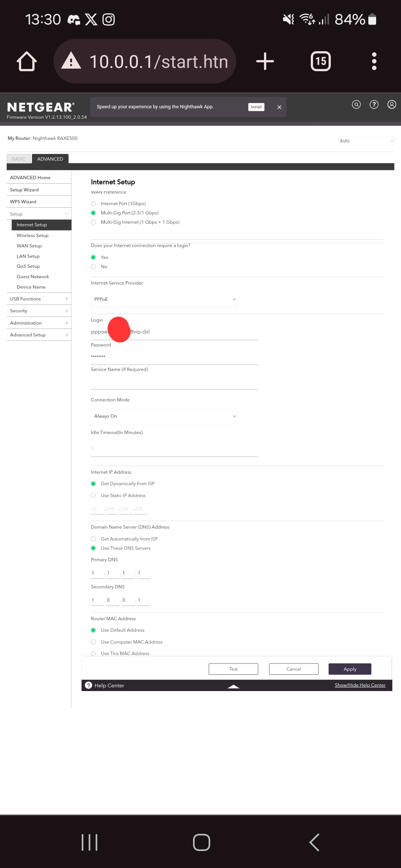Select Use Static IP Address option
Image resolution: width=401 pixels, height=868 pixels.
[x=94, y=496]
